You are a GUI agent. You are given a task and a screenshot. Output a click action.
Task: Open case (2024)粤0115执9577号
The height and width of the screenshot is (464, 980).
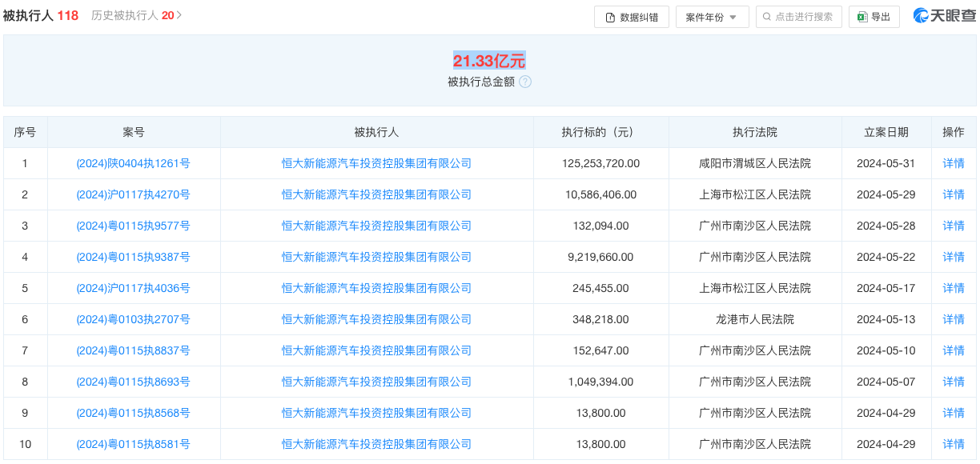133,226
